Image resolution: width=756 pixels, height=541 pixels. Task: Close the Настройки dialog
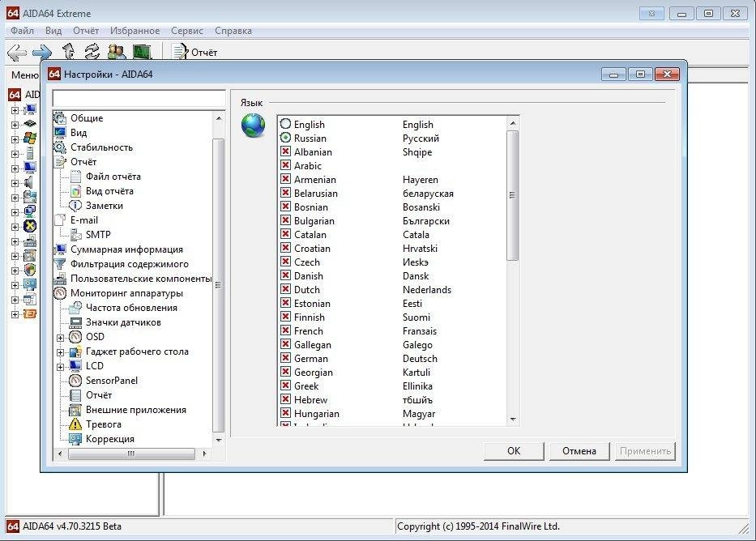668,75
